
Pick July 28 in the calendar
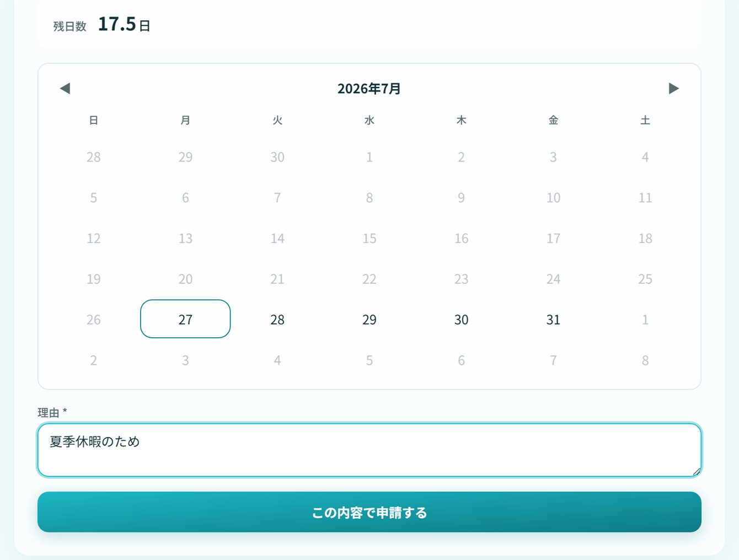click(277, 319)
